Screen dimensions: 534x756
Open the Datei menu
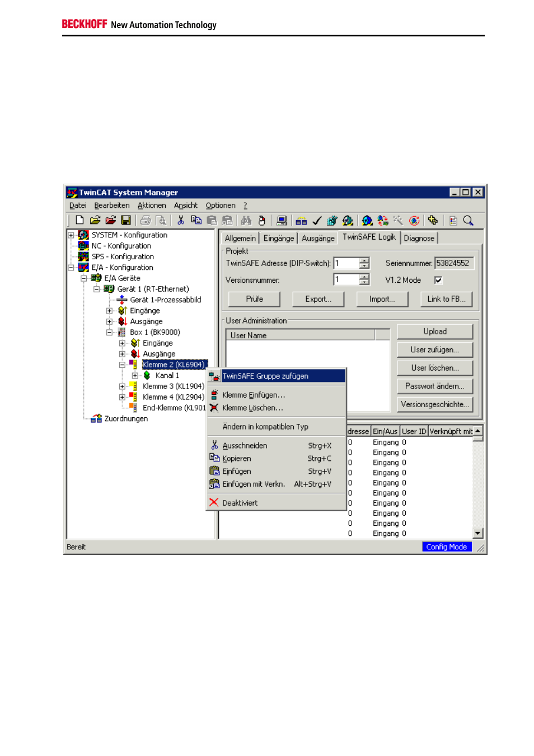click(78, 206)
